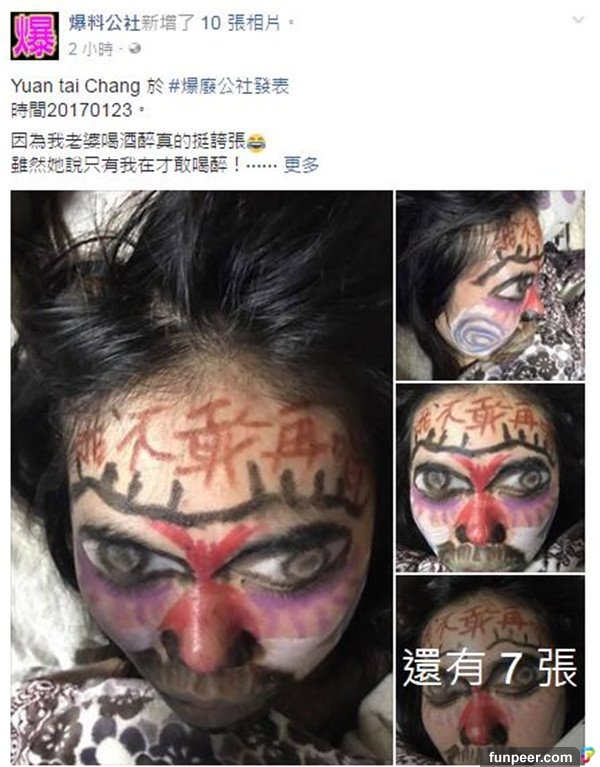
Task: Expand full post text via 更多
Action: click(x=301, y=165)
